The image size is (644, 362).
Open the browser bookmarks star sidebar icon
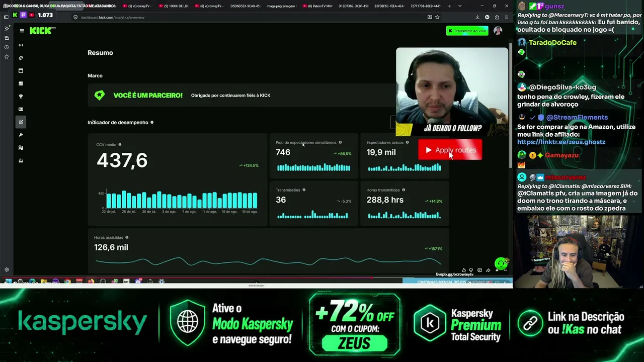7,57
